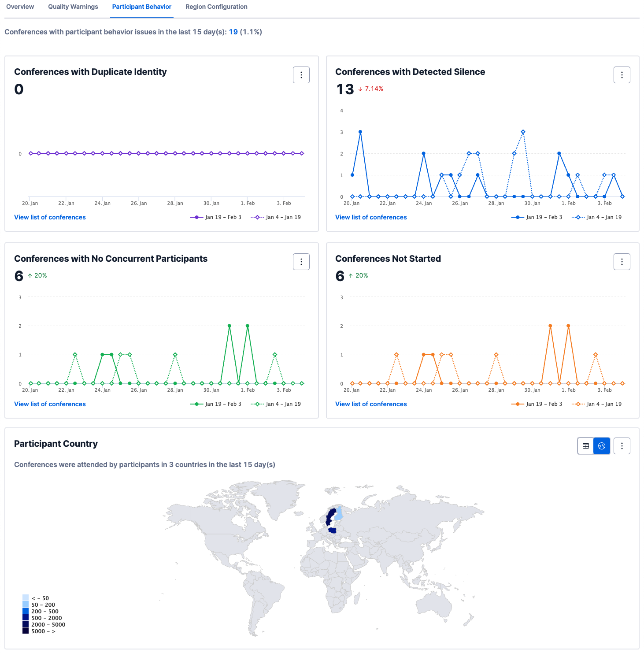Select the map view icon for Participant Country

point(602,446)
